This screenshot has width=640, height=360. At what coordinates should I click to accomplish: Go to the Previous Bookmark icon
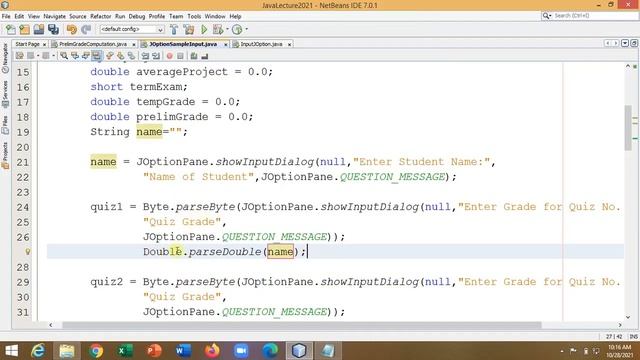click(x=110, y=56)
